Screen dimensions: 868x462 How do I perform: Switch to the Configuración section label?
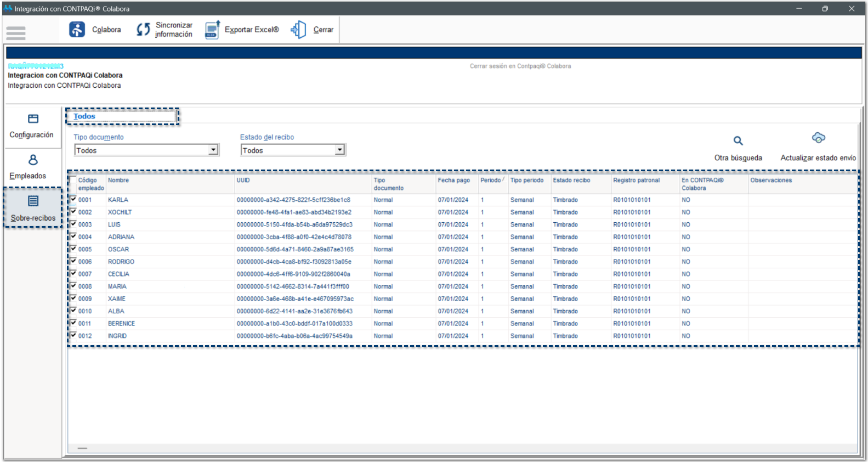(x=31, y=135)
